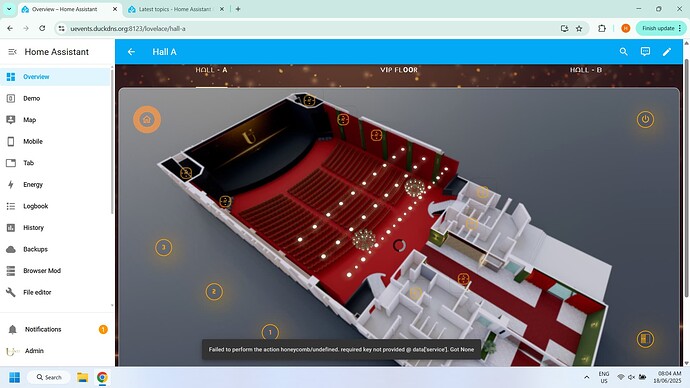Open the History panel

[x=55, y=227]
